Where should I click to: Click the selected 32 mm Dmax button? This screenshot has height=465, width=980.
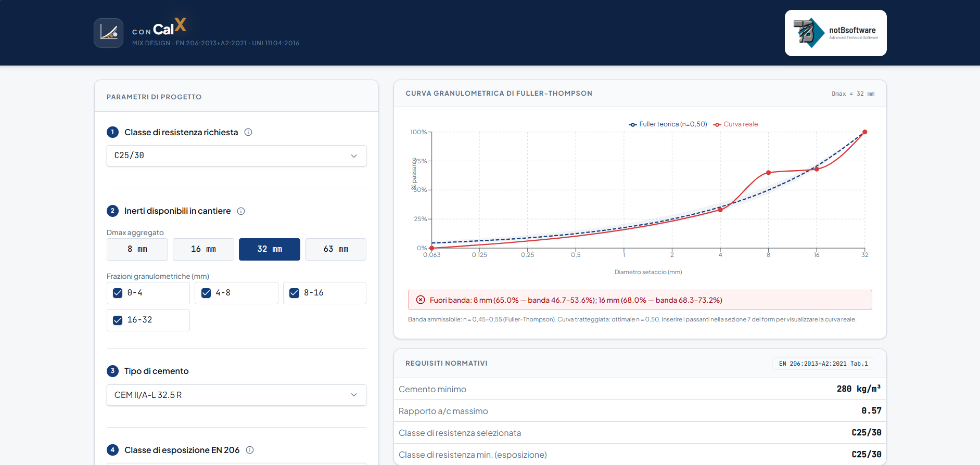tap(270, 249)
